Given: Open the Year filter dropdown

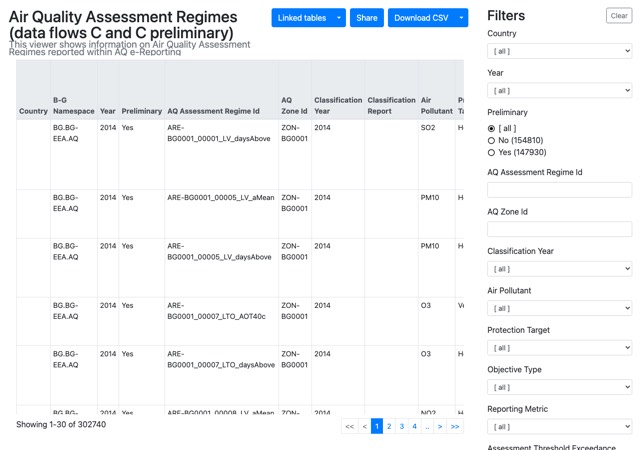Looking at the screenshot, I should pyautogui.click(x=560, y=91).
